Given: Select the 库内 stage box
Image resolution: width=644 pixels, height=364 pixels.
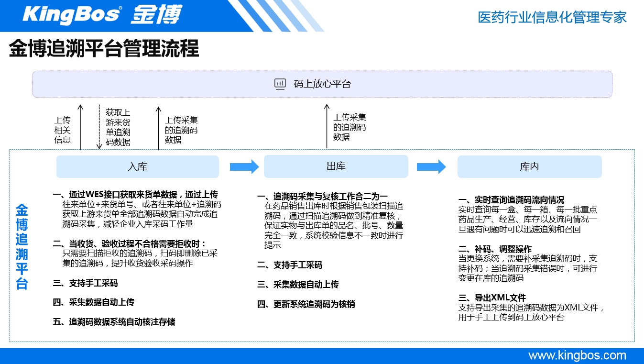Looking at the screenshot, I should click(x=529, y=166).
